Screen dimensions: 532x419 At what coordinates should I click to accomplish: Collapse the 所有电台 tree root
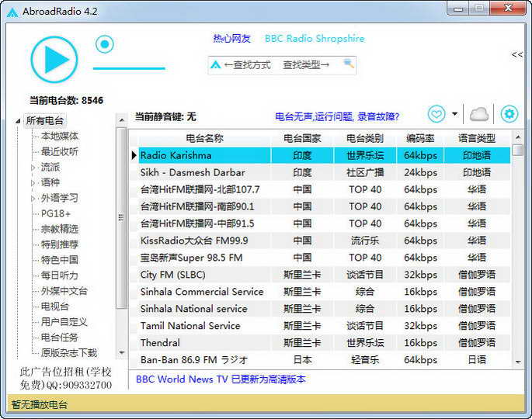(18, 121)
